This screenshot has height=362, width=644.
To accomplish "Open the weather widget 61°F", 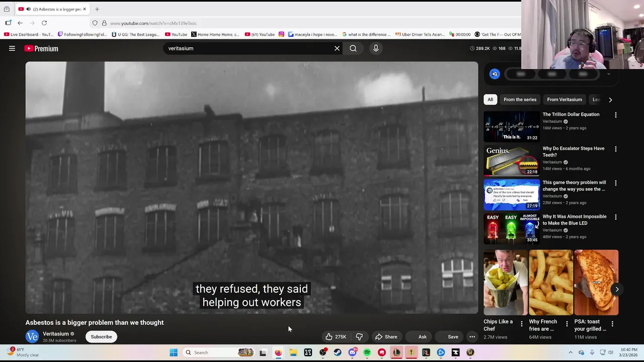I will pos(22,352).
